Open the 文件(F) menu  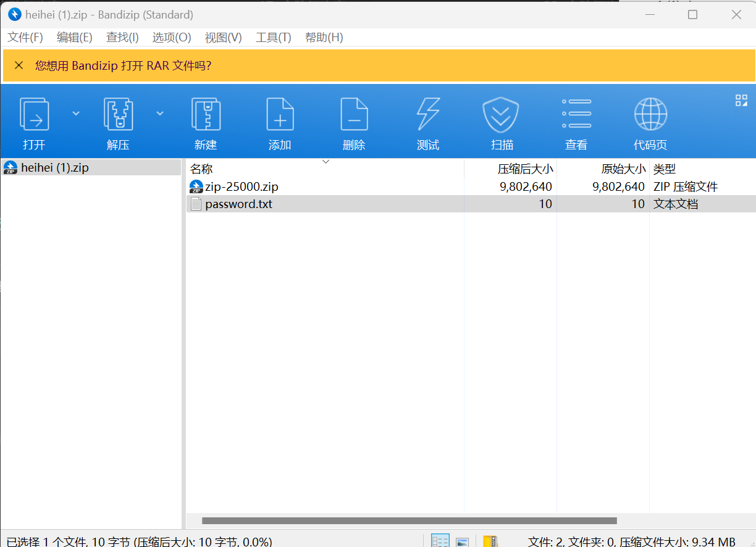tap(25, 38)
